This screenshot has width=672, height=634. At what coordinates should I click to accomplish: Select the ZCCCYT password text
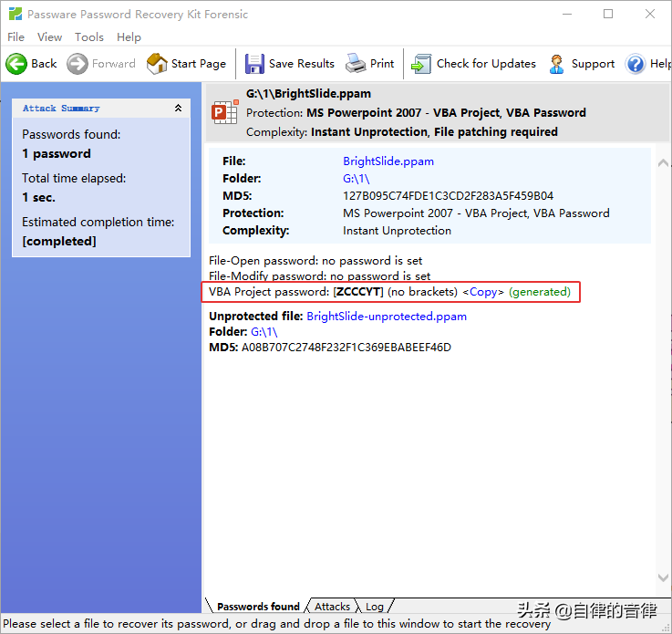point(358,292)
